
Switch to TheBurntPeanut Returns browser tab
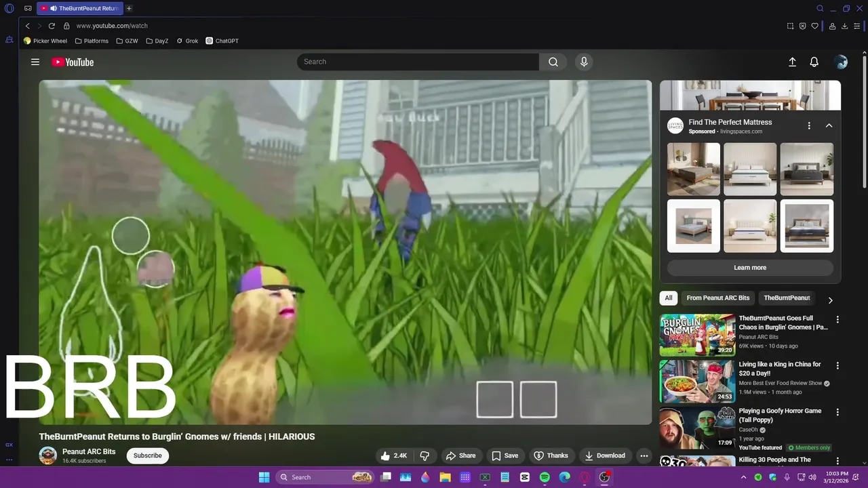click(x=79, y=9)
